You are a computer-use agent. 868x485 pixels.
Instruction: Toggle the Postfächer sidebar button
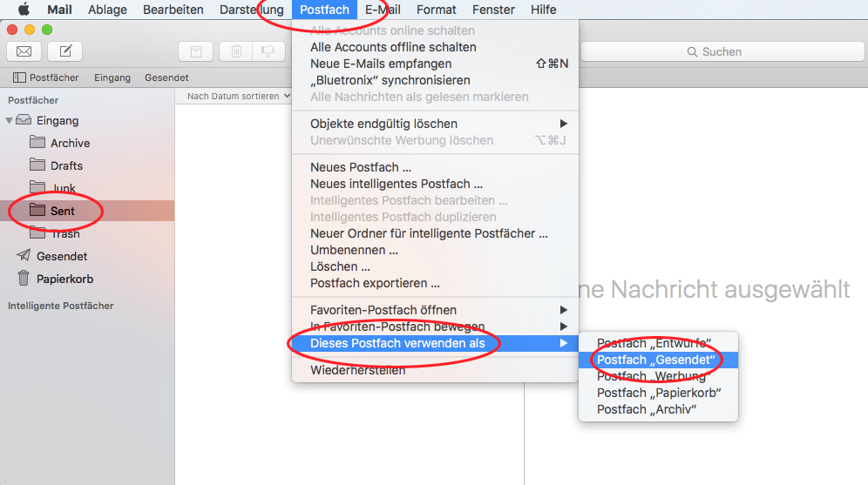46,77
